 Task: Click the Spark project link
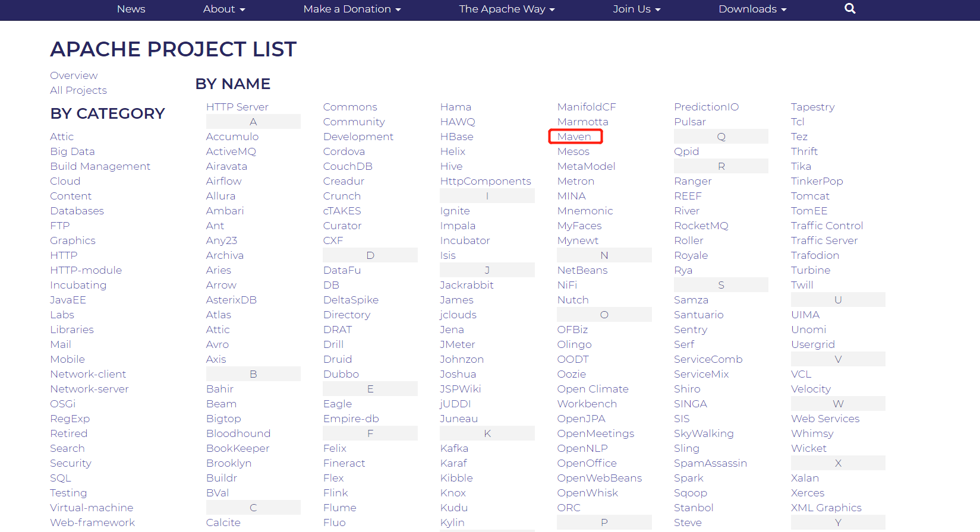point(689,478)
